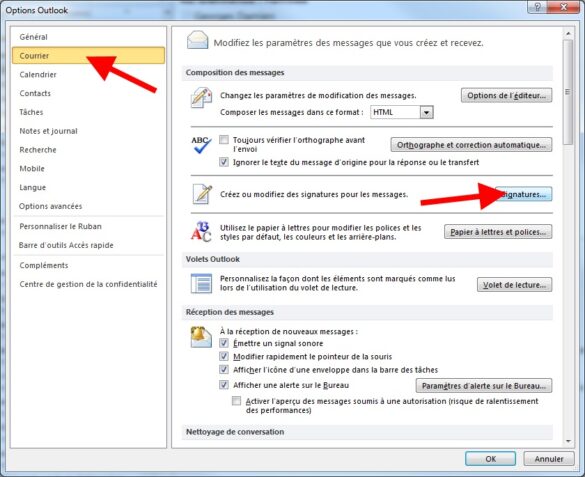
Task: Switch to Mobile options
Action: tap(88, 169)
